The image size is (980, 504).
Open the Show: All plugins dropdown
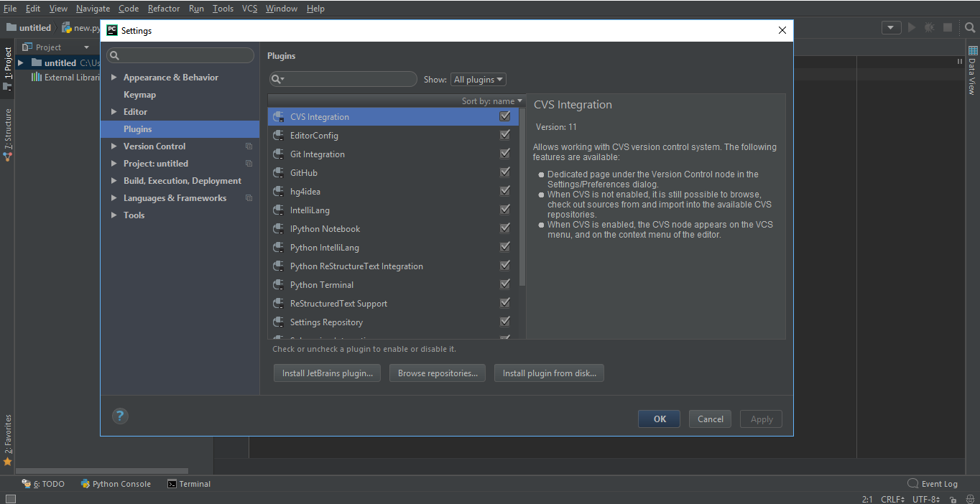478,79
